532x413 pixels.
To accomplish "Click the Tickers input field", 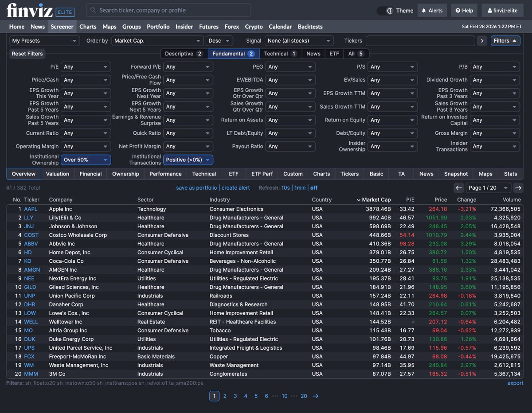I will coord(420,41).
